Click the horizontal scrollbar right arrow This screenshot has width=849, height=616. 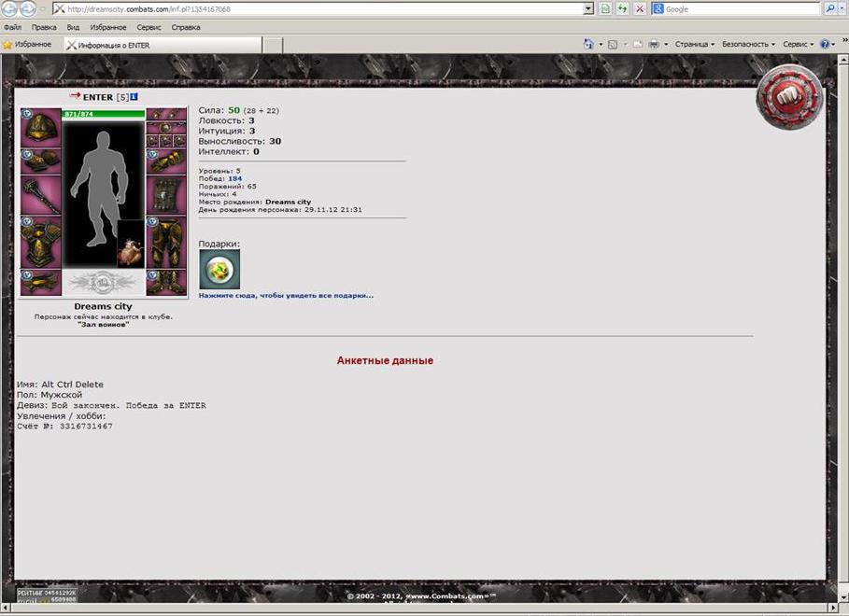tap(833, 609)
